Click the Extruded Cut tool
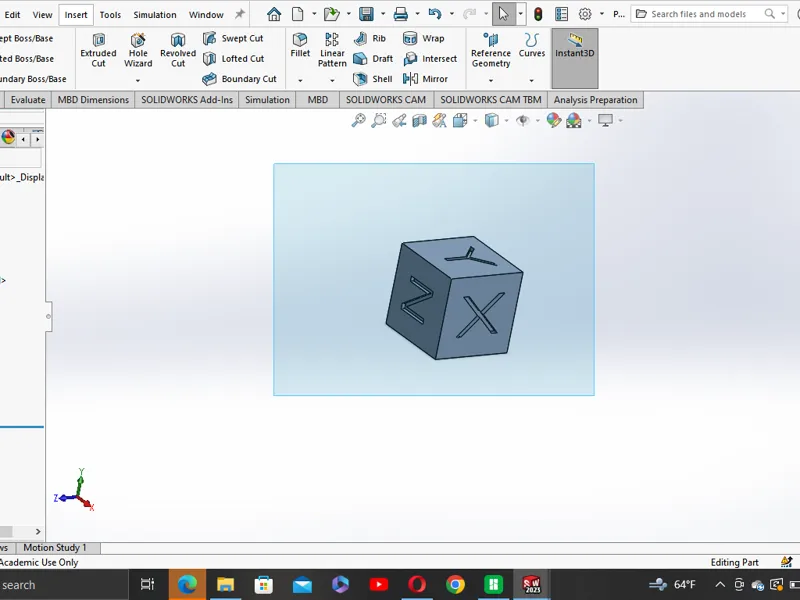800x600 pixels. [x=98, y=50]
